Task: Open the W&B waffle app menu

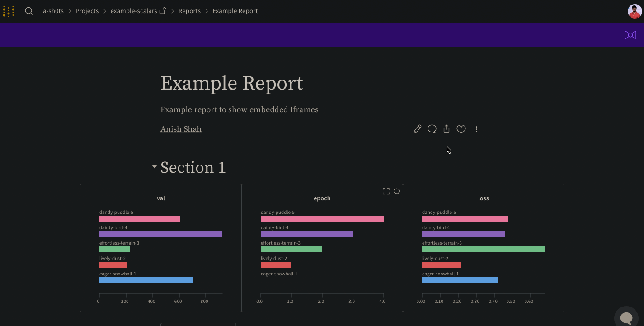Action: pyautogui.click(x=8, y=11)
